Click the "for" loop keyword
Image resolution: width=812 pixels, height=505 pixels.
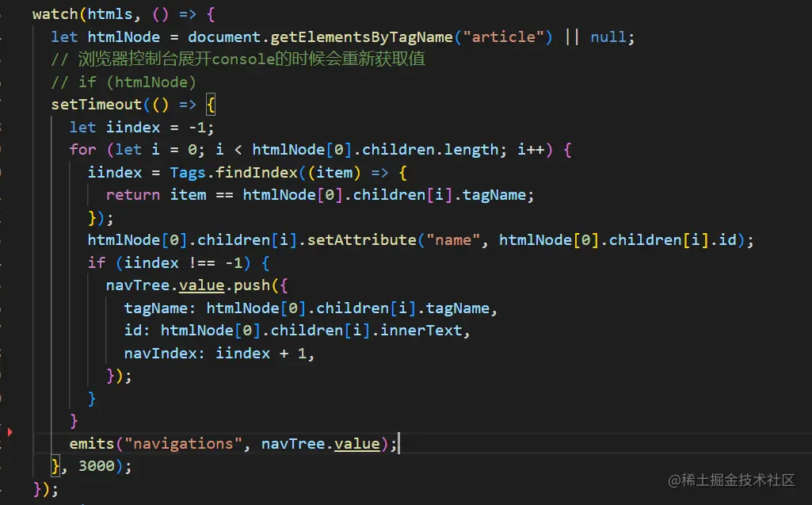pos(82,150)
